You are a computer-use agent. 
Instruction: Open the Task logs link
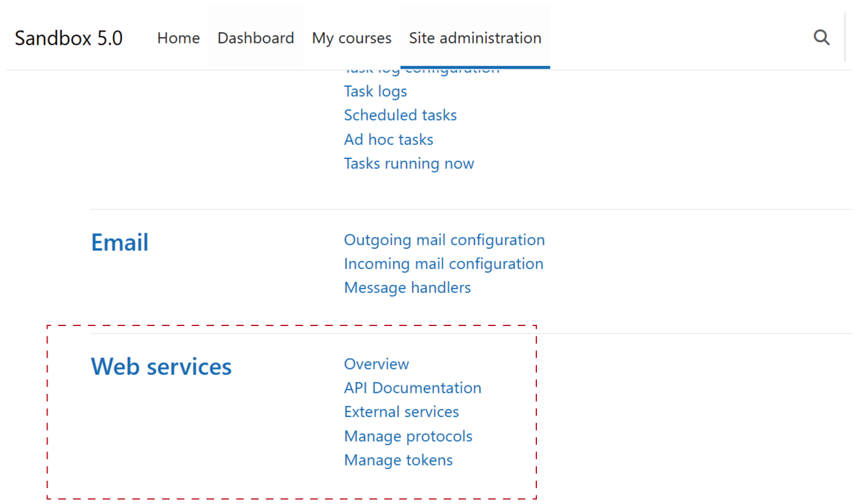click(x=375, y=91)
